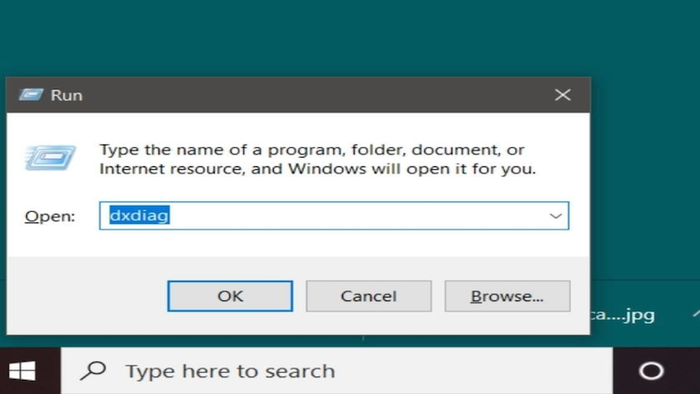Click the highlighted dxdiag text
Screen dimensions: 700x394
pos(139,216)
